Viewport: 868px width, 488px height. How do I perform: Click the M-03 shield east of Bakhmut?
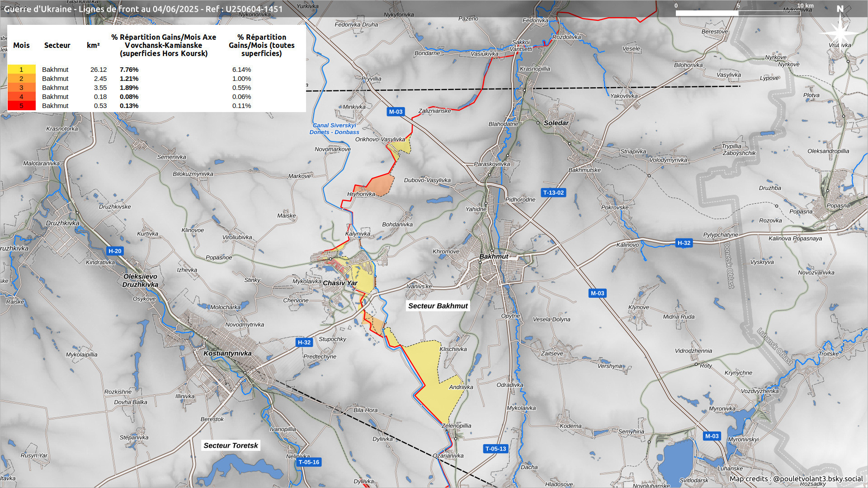coord(597,293)
